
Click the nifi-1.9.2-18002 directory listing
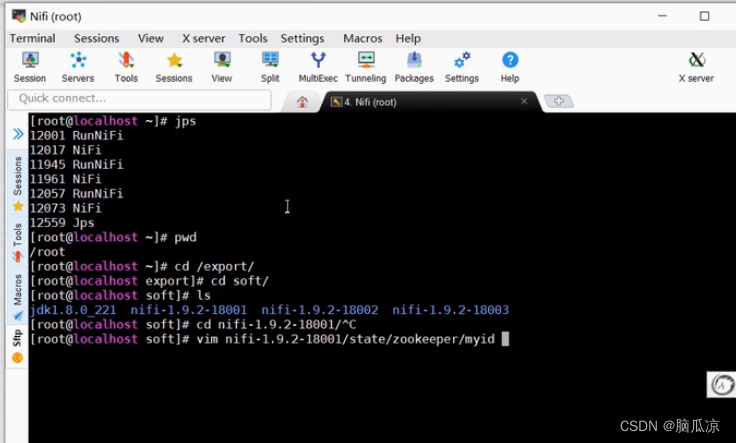tap(320, 310)
